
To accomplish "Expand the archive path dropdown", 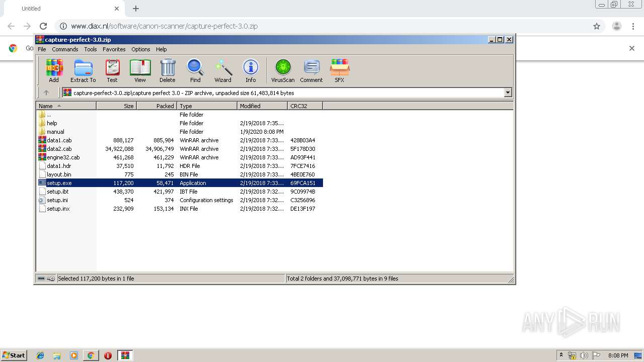I will pyautogui.click(x=508, y=93).
